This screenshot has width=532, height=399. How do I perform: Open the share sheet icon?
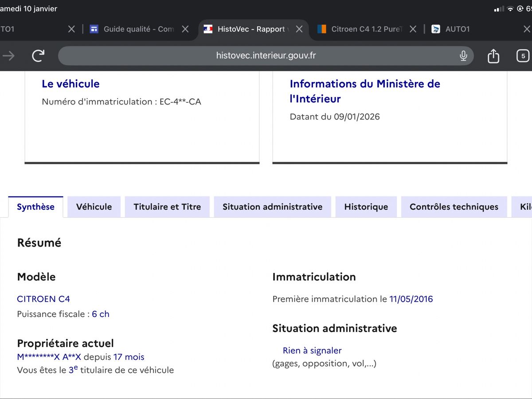[493, 56]
